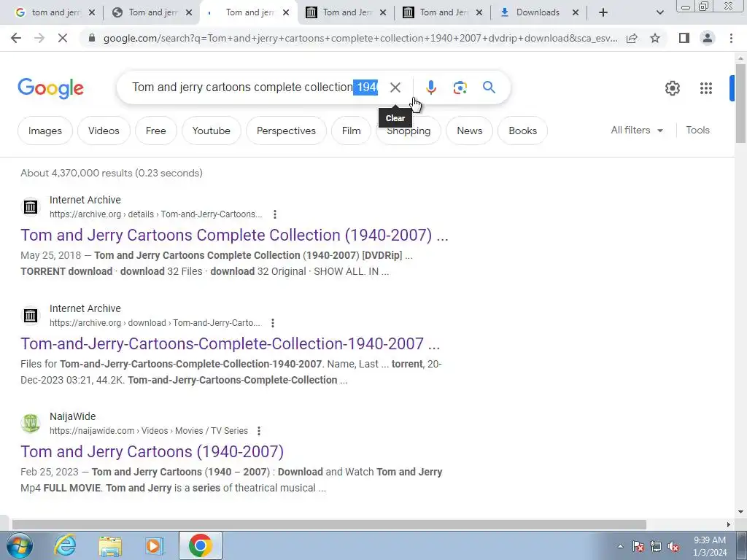The image size is (747, 560).
Task: Open Windows Explorer from the taskbar
Action: click(x=110, y=545)
